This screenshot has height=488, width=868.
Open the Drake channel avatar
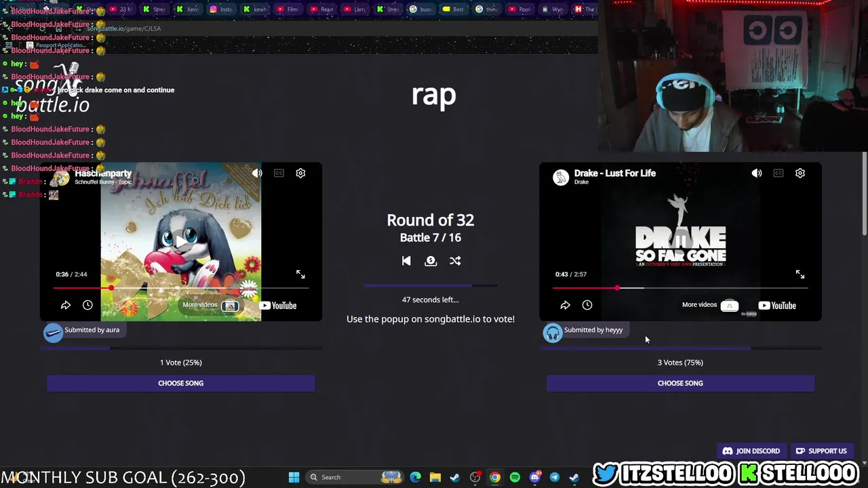[x=561, y=178]
